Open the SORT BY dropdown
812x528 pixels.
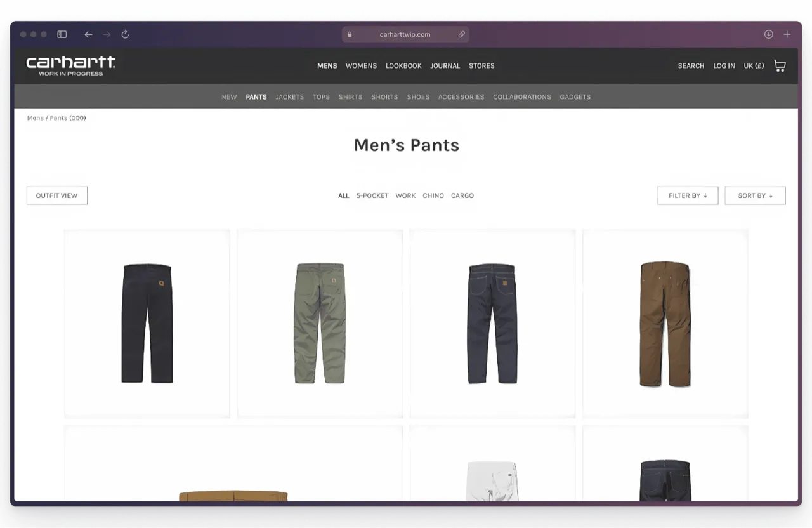(755, 195)
